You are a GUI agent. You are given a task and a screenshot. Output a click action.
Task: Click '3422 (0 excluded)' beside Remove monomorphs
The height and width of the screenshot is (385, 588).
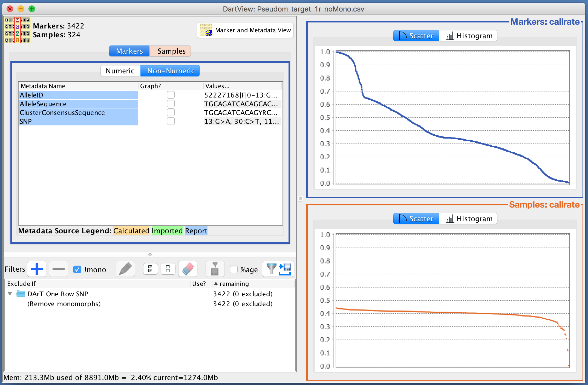point(243,304)
